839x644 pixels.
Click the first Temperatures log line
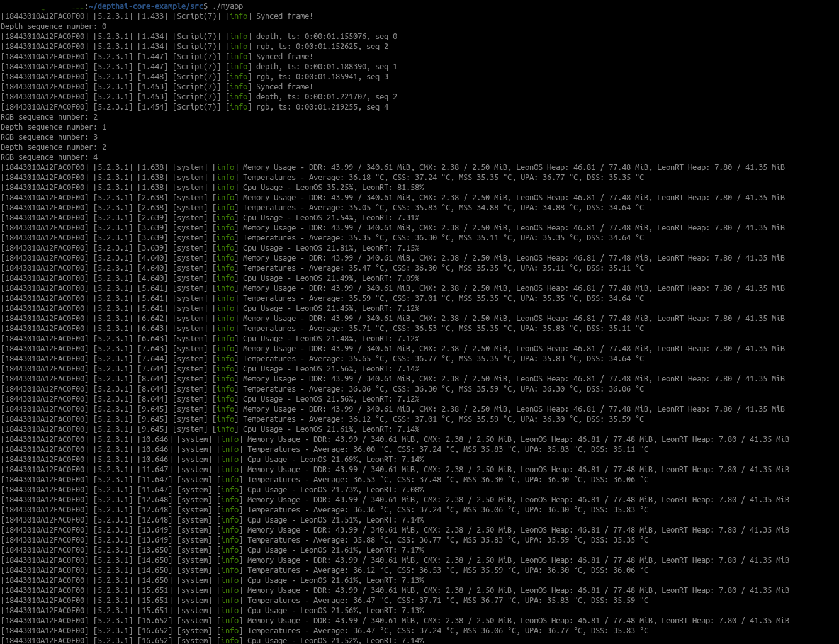coord(269,177)
